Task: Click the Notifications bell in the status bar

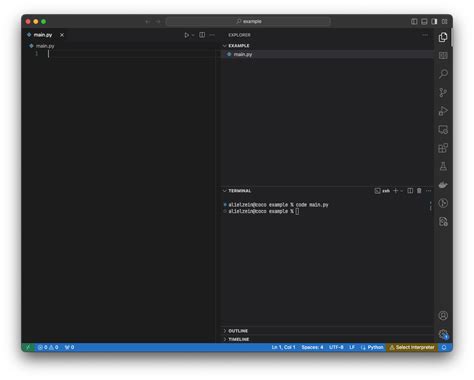Action: pyautogui.click(x=444, y=347)
